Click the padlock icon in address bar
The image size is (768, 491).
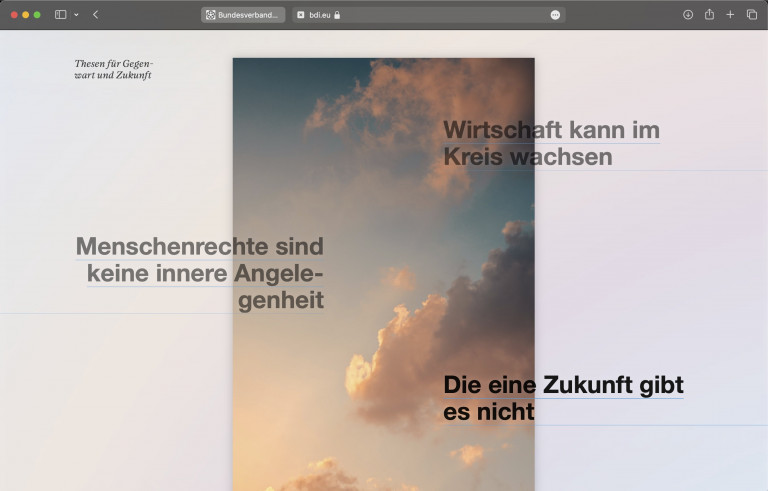tap(337, 15)
